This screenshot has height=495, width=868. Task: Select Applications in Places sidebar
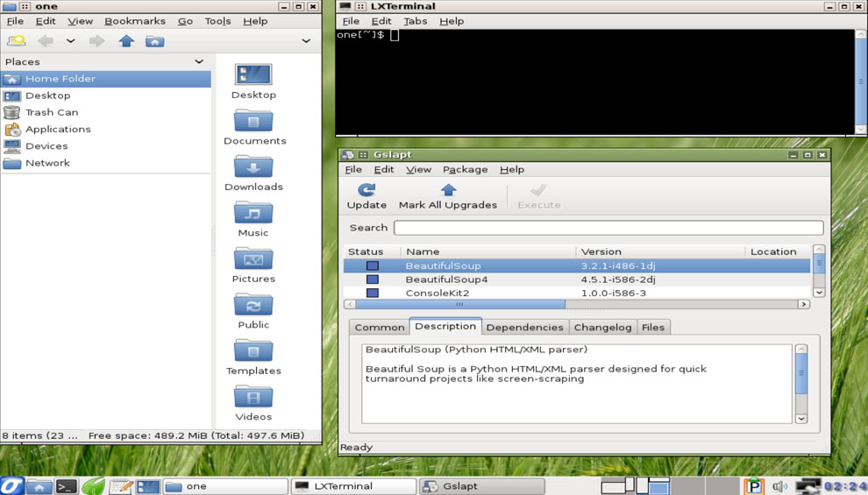tap(106, 129)
